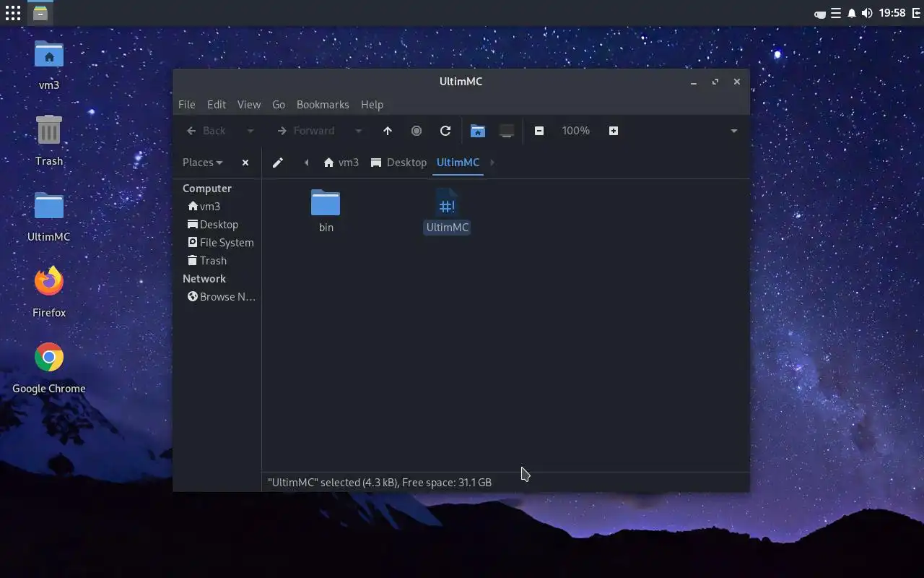Open the Help menu
This screenshot has height=578, width=924.
[x=372, y=105]
